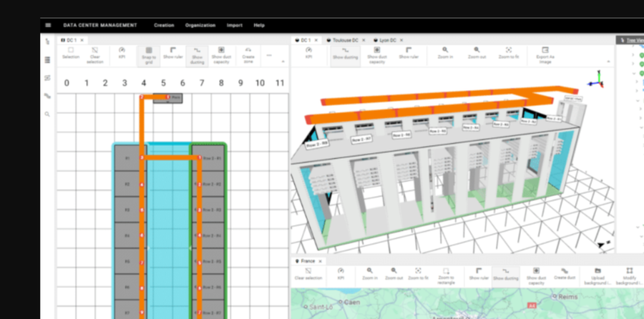
Task: Click DATA CENTER MANAGEMENT title
Action: click(x=100, y=25)
